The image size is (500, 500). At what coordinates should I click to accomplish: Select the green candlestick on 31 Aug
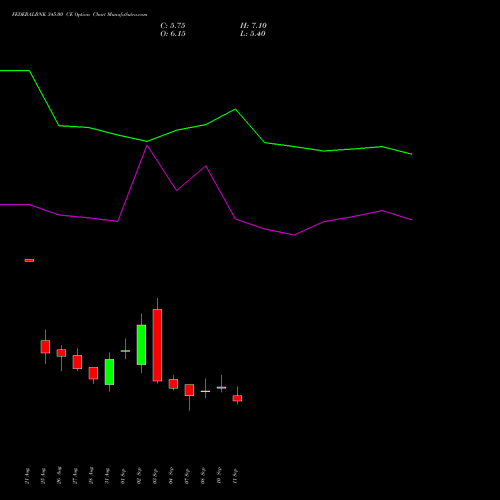[109, 372]
